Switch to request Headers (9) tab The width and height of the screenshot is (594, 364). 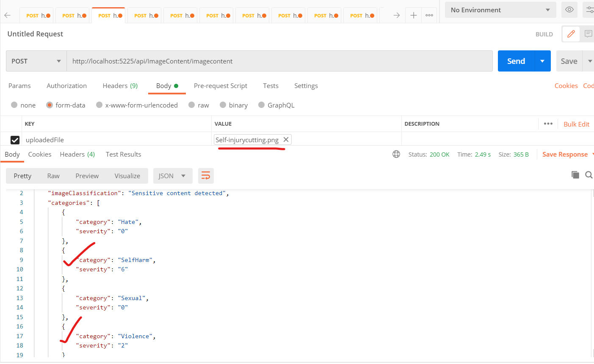point(120,85)
